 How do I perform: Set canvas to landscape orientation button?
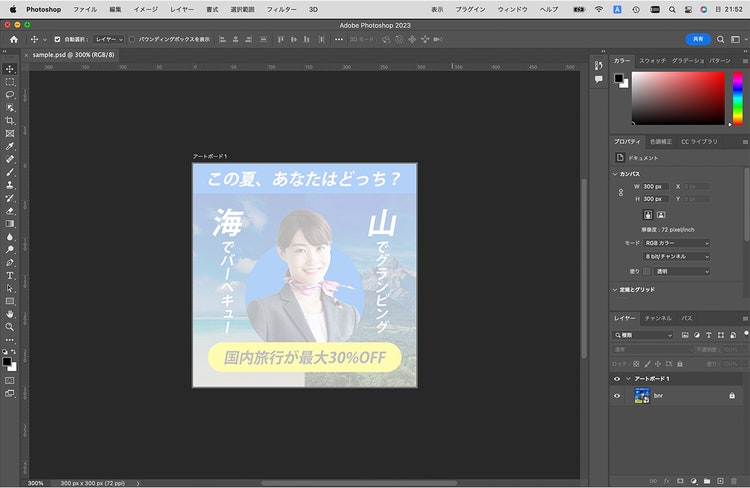pyautogui.click(x=661, y=215)
